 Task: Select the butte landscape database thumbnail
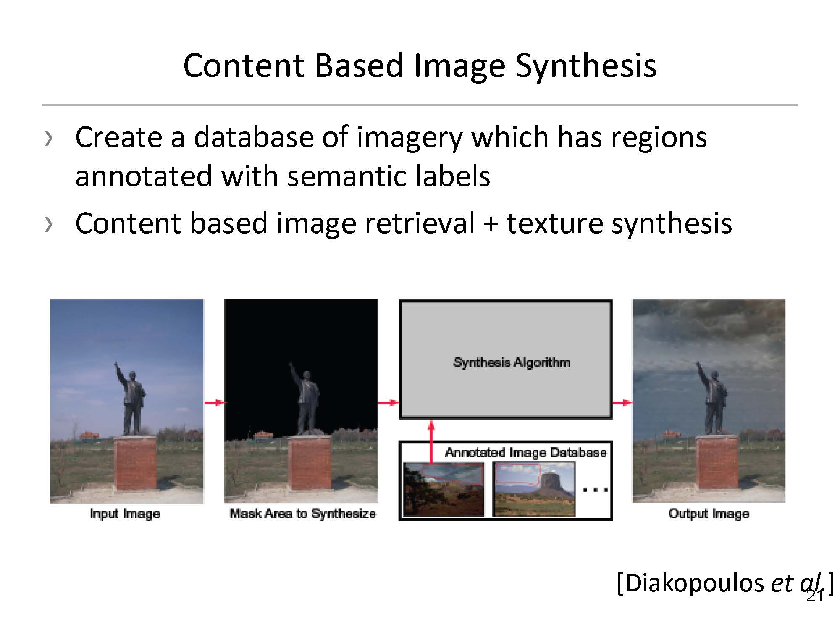pyautogui.click(x=534, y=489)
